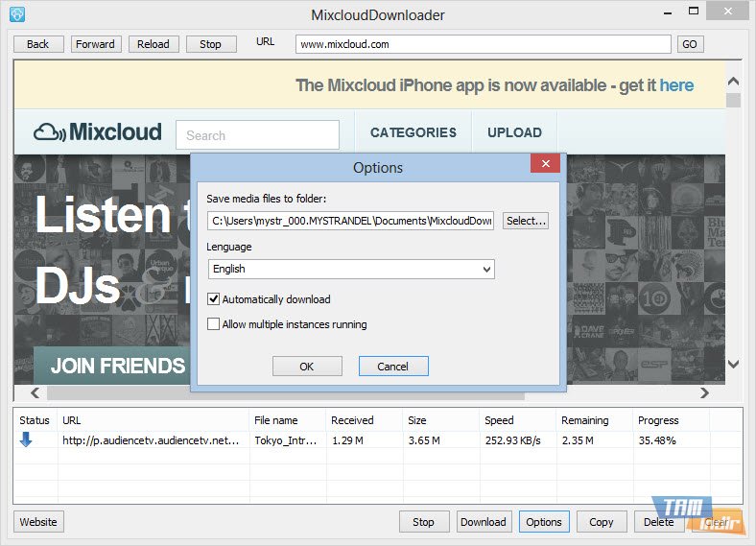Click the Size column header
The width and height of the screenshot is (756, 546).
pyautogui.click(x=441, y=420)
